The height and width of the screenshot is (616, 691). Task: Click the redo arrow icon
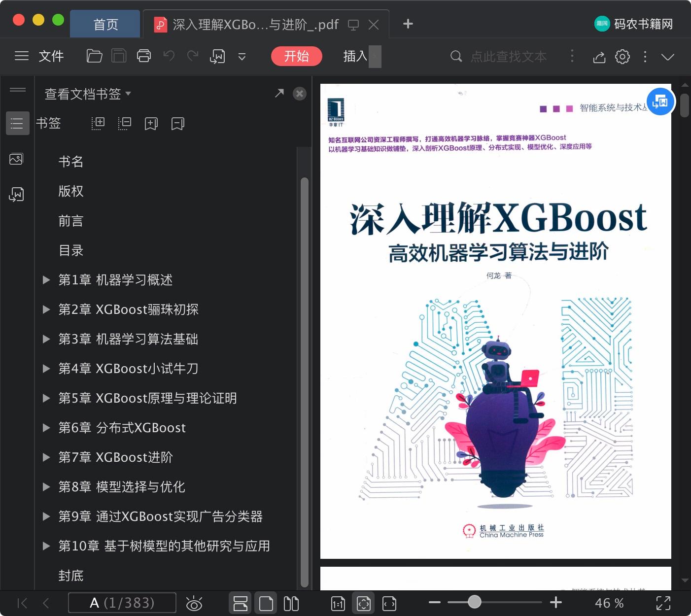193,56
